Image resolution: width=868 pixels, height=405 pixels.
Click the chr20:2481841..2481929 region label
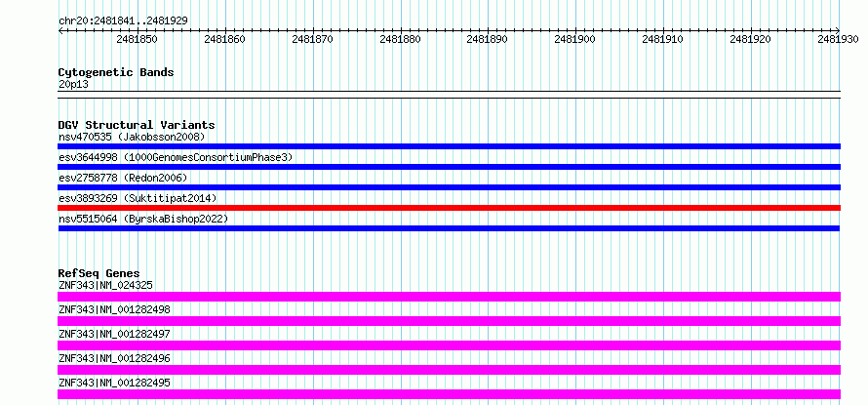123,20
